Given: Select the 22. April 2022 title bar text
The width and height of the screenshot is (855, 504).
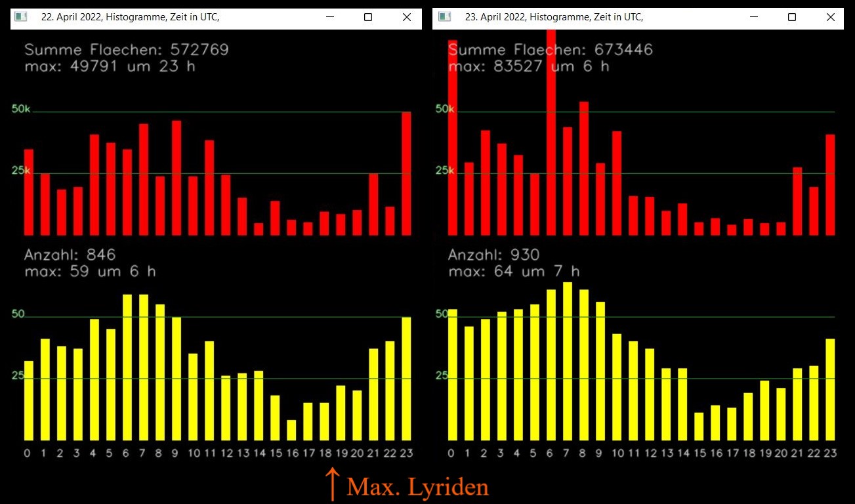Looking at the screenshot, I should [130, 17].
